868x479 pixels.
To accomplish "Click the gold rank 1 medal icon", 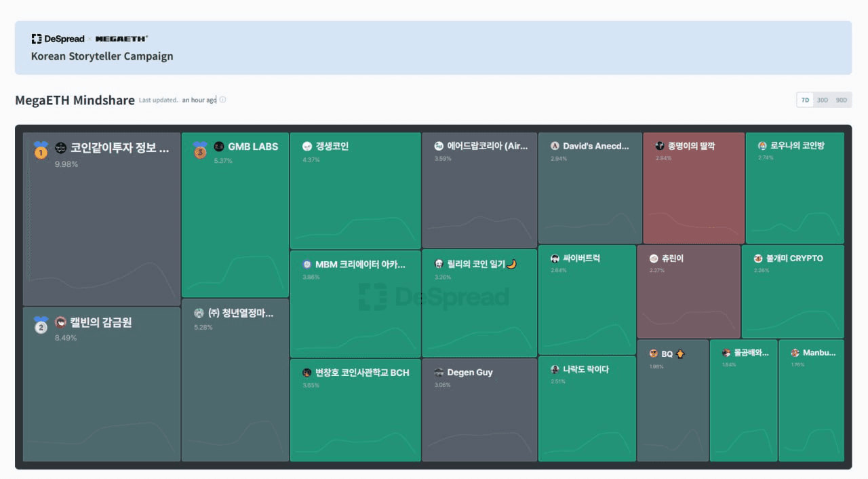I will [41, 150].
